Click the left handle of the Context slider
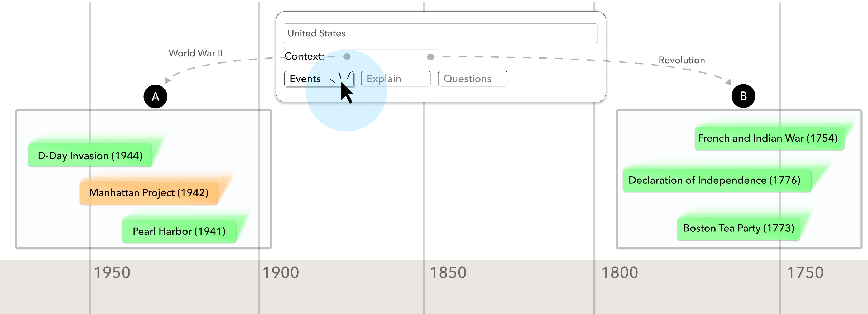Viewport: 868px width, 314px height. click(347, 57)
